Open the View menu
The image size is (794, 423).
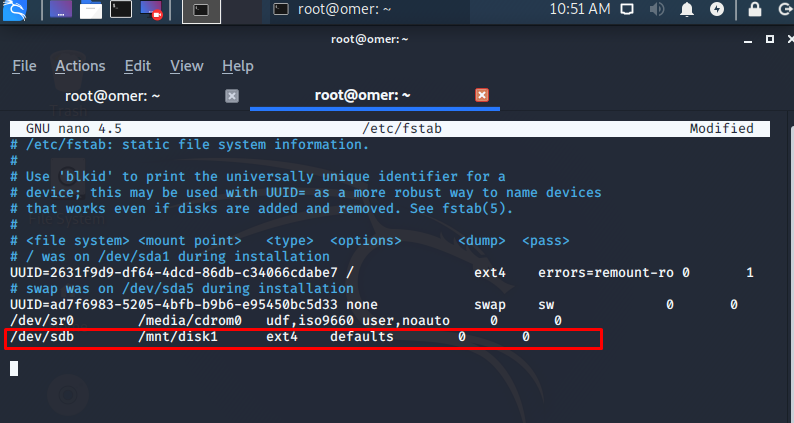(x=187, y=66)
